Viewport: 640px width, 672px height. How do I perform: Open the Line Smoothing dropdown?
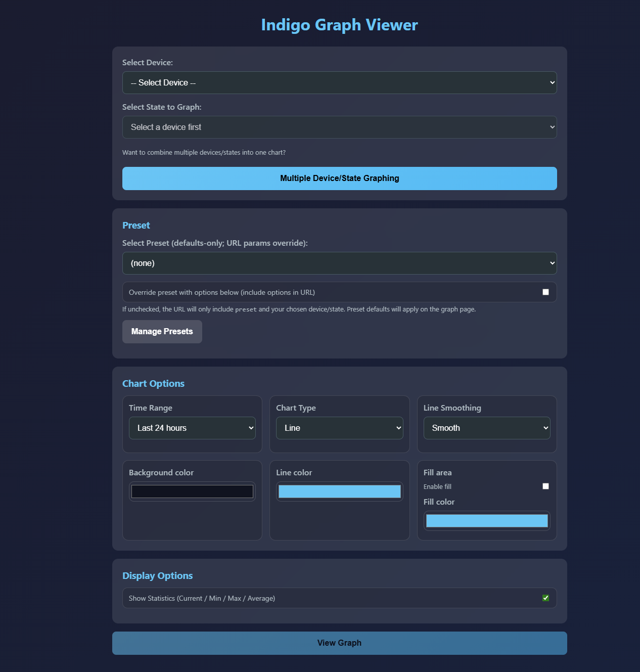tap(487, 428)
